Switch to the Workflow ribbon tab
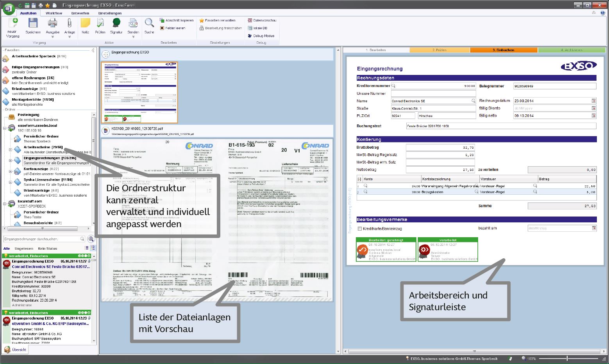 54,13
